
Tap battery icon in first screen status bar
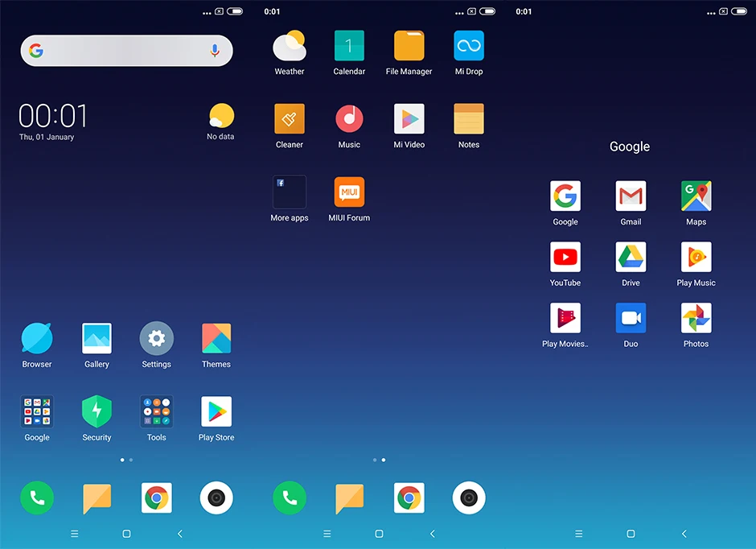pos(235,11)
